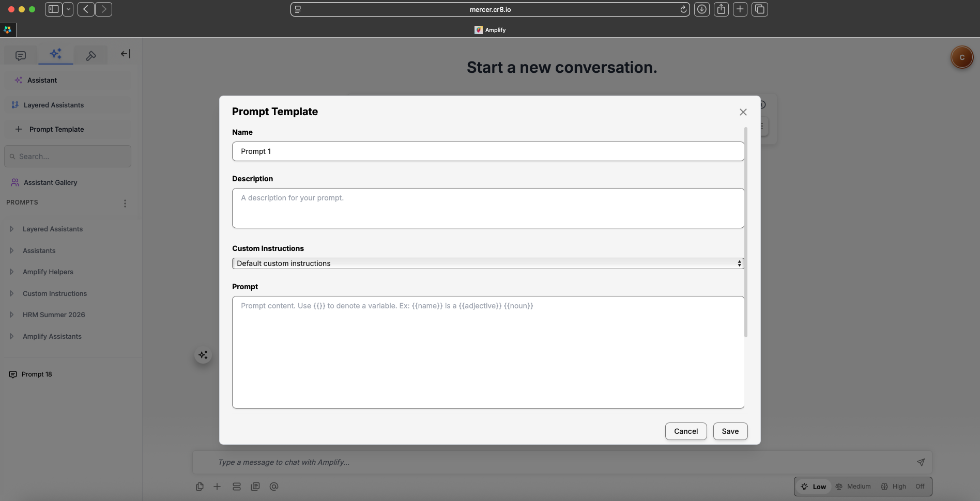Close the Prompt Template dialog
The height and width of the screenshot is (501, 980).
(x=743, y=112)
